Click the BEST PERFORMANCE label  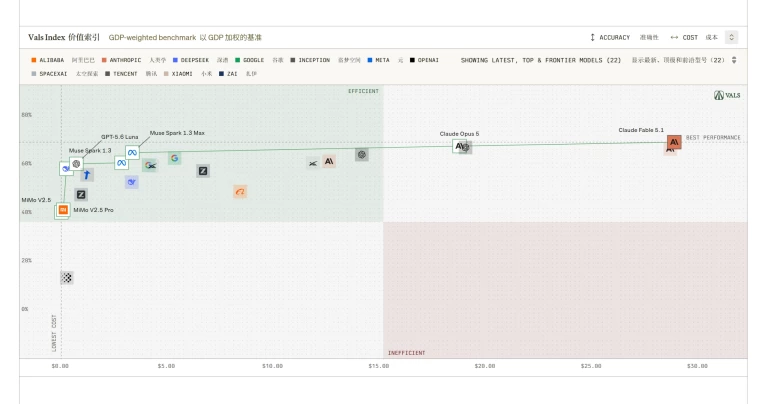[713, 137]
